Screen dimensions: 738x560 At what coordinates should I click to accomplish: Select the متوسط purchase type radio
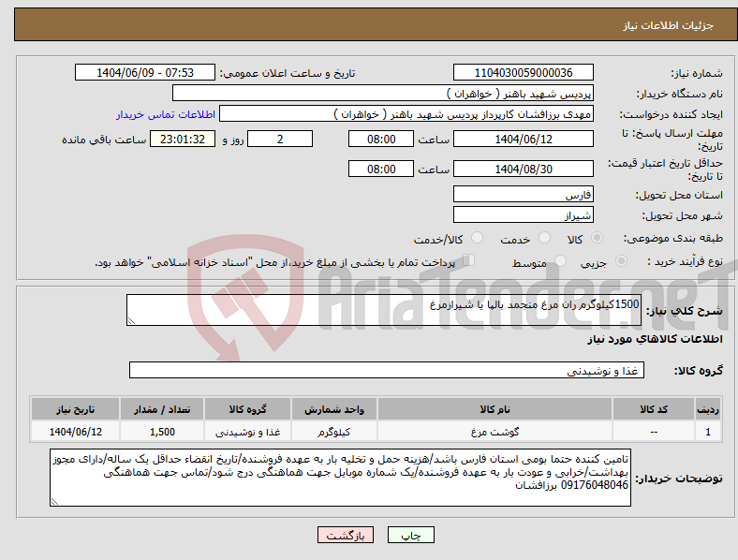560,261
